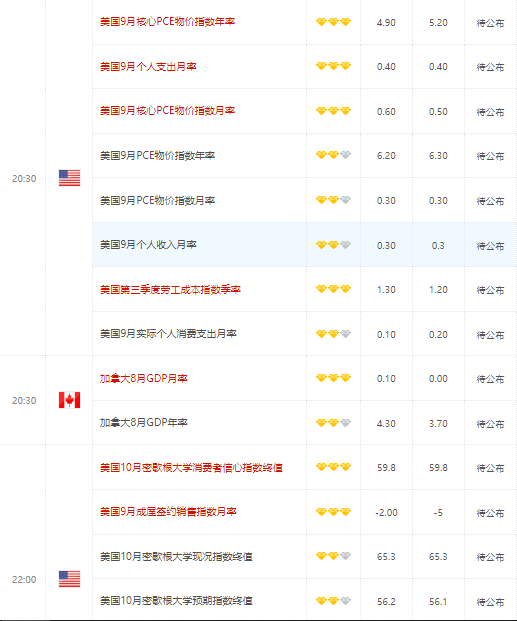Image resolution: width=517 pixels, height=621 pixels.
Task: Click importance stars for 美国9月个人支出月率
Action: (x=333, y=66)
